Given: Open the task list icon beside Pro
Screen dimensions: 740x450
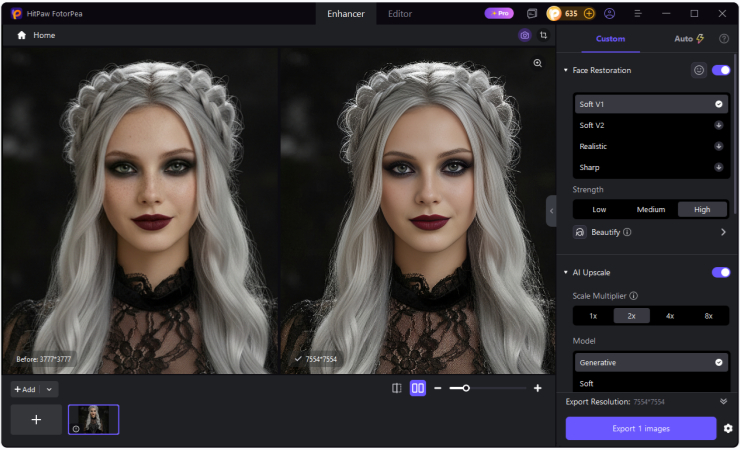Looking at the screenshot, I should click(x=532, y=14).
